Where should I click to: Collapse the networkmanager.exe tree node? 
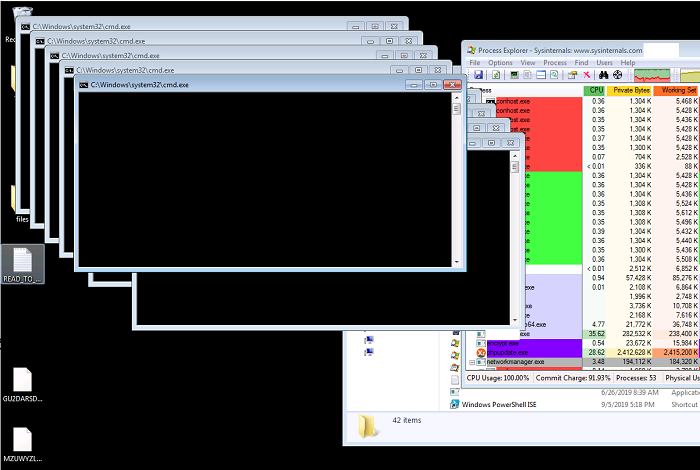(x=472, y=362)
